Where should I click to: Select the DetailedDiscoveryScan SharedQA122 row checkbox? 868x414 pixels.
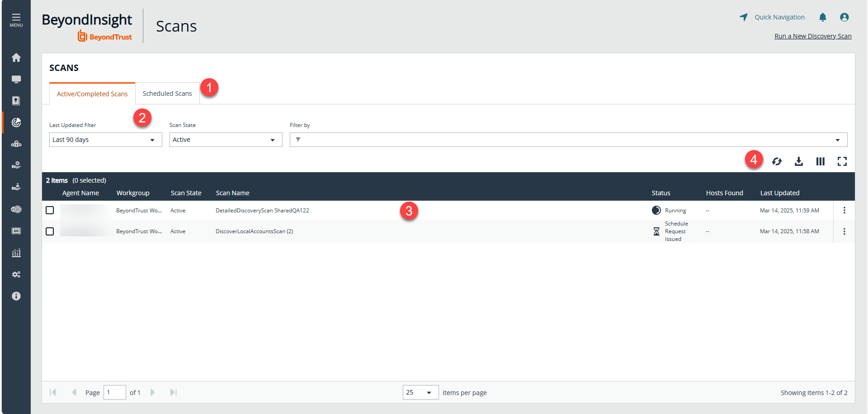click(x=50, y=210)
